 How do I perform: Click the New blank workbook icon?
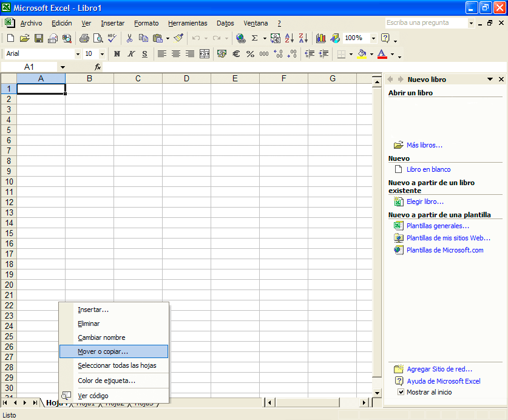(x=10, y=38)
